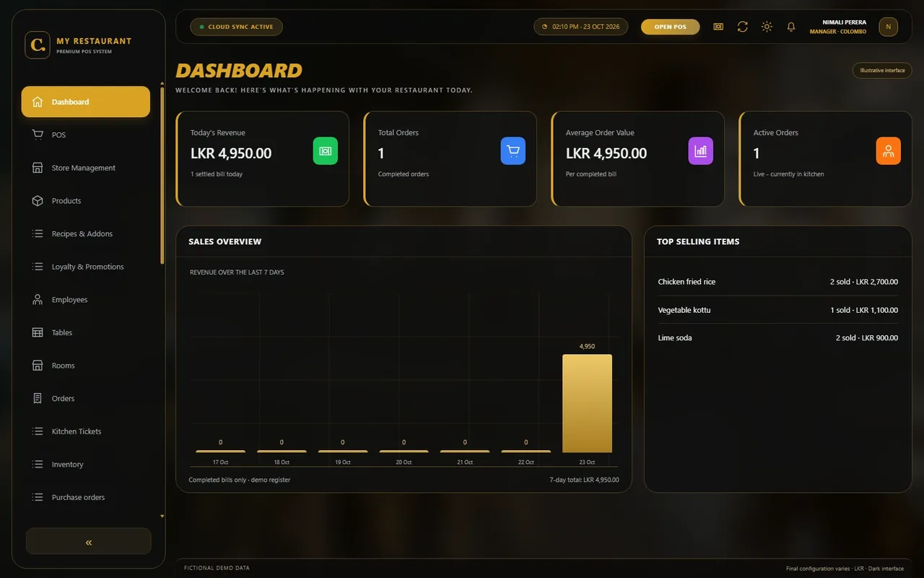924x578 pixels.
Task: Click the green cash icon on Today's Revenue card
Action: (x=326, y=151)
